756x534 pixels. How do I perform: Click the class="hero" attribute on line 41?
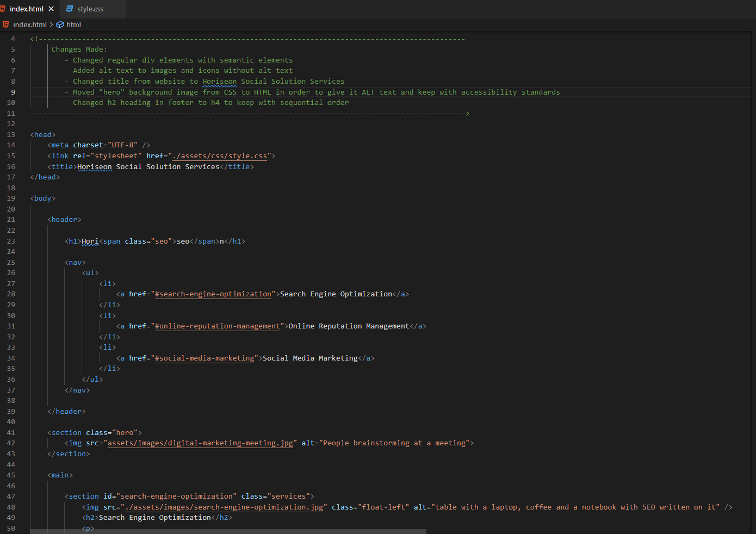tap(111, 432)
